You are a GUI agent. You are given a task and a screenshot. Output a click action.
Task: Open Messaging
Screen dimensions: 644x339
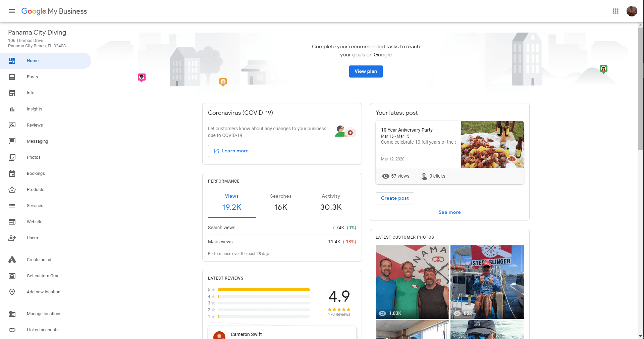click(37, 141)
